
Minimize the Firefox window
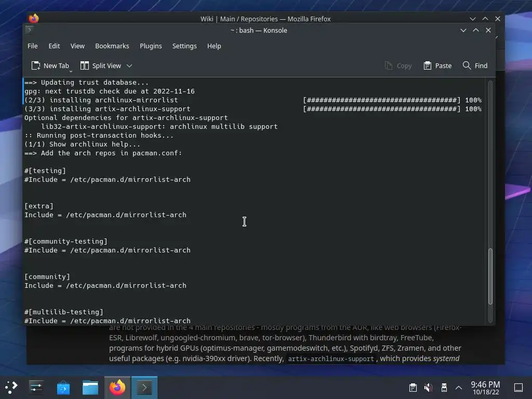point(473,19)
